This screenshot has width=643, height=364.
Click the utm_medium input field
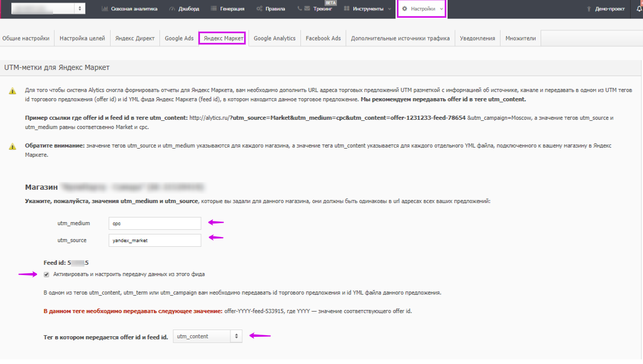tap(155, 224)
